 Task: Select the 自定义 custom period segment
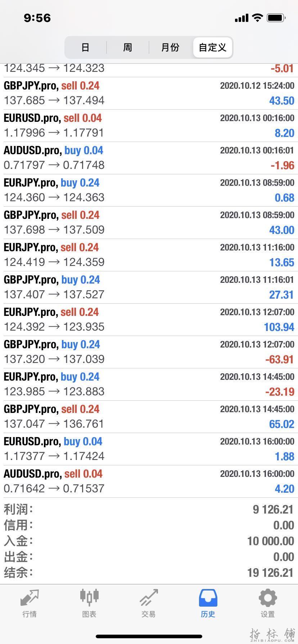click(x=212, y=47)
